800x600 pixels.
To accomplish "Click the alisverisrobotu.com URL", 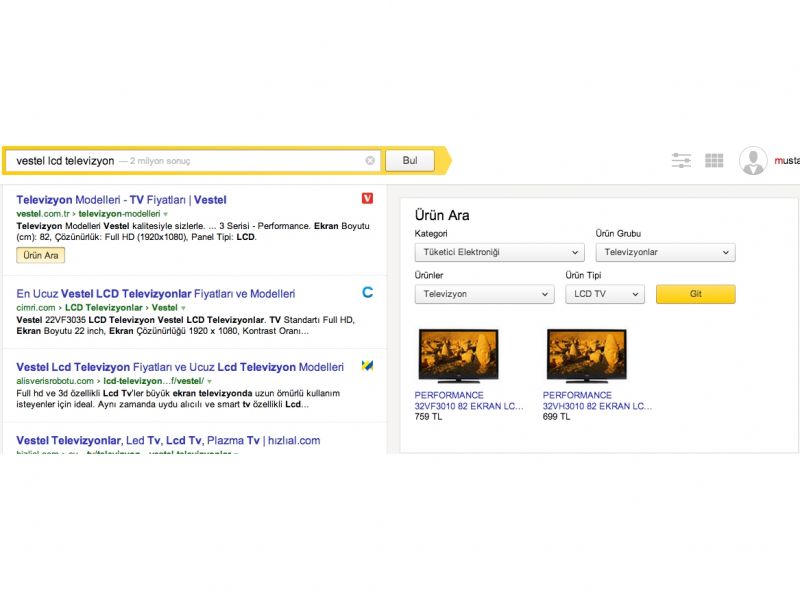I will (55, 381).
